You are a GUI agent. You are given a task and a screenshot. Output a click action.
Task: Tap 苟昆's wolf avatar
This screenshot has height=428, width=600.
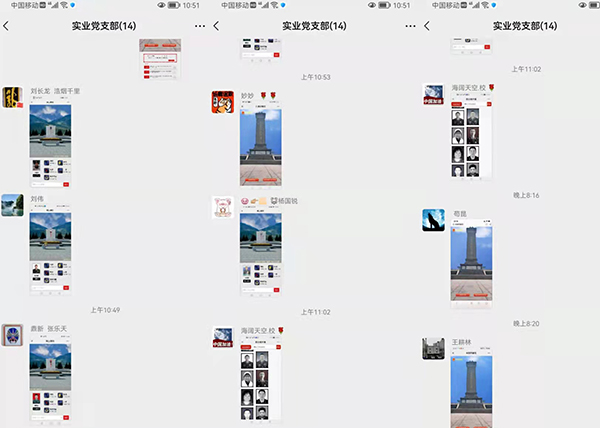pos(433,220)
